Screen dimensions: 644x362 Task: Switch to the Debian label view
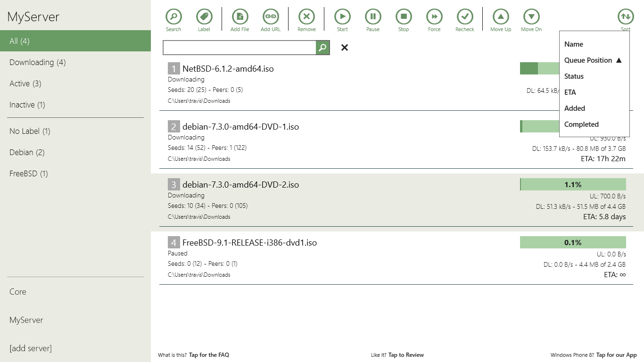click(22, 152)
